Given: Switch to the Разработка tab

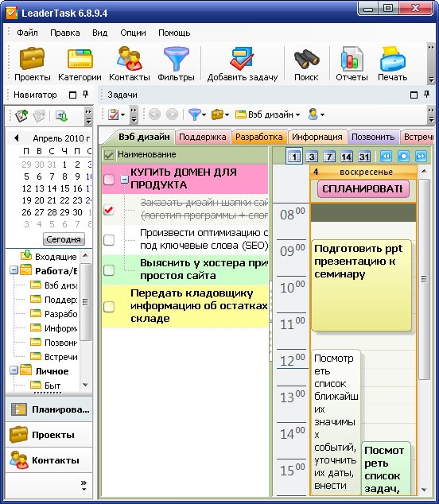Looking at the screenshot, I should [x=259, y=137].
